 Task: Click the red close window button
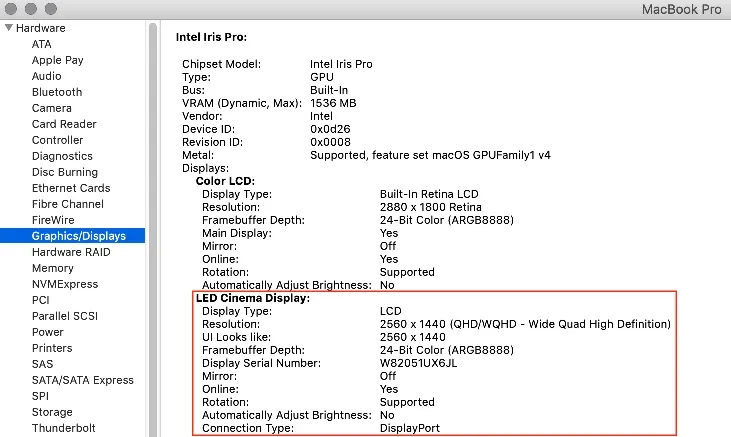(x=11, y=8)
